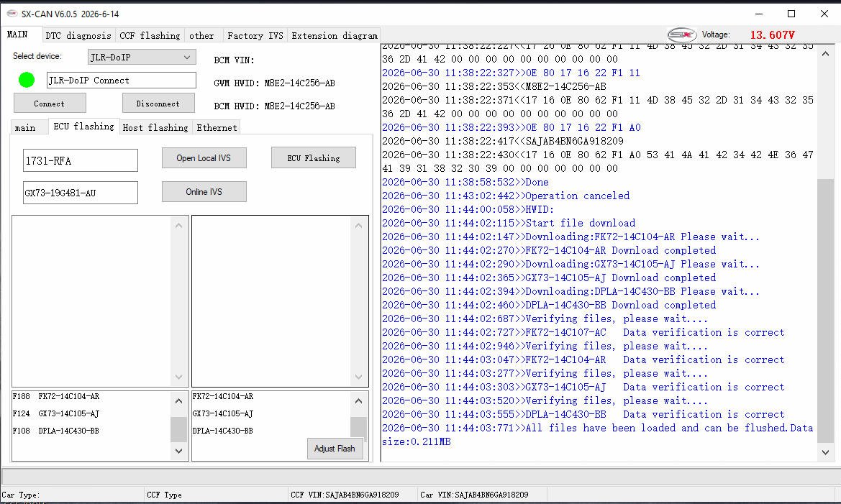Click log line 'Downloading:DPLA-14C430-BB Please wait'
841x504 pixels.
click(570, 292)
